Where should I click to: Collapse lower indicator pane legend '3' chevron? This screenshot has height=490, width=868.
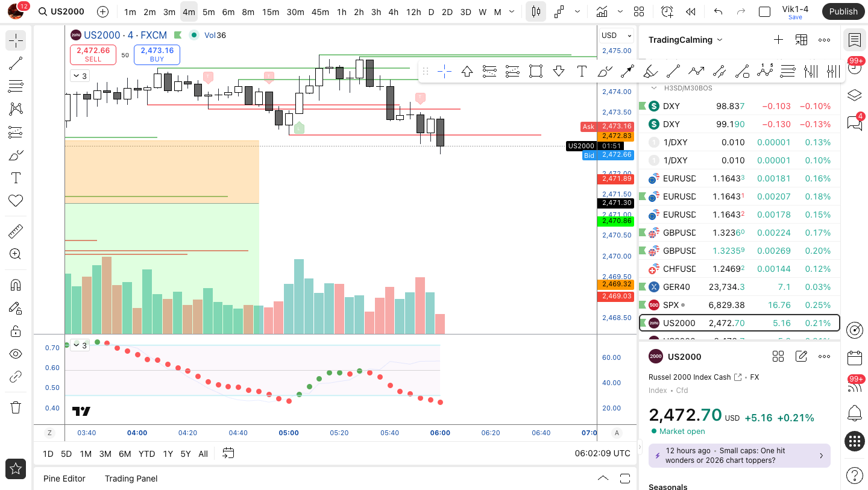tap(79, 345)
